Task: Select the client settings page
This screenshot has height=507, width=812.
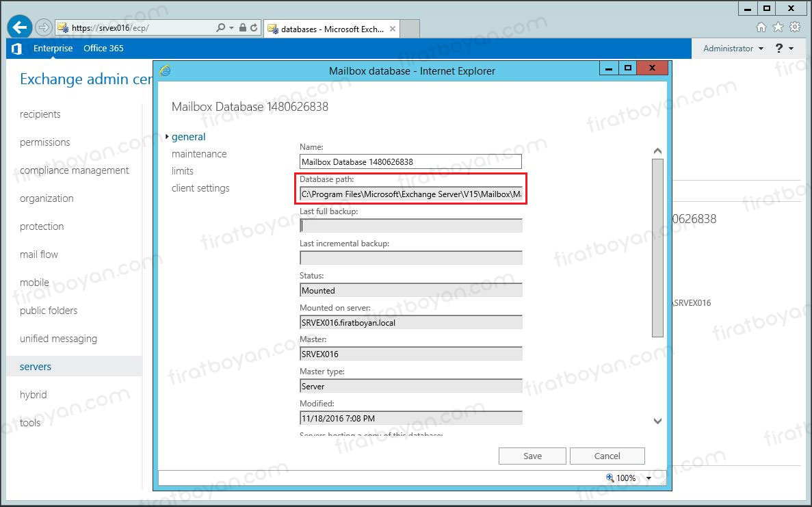Action: tap(200, 188)
